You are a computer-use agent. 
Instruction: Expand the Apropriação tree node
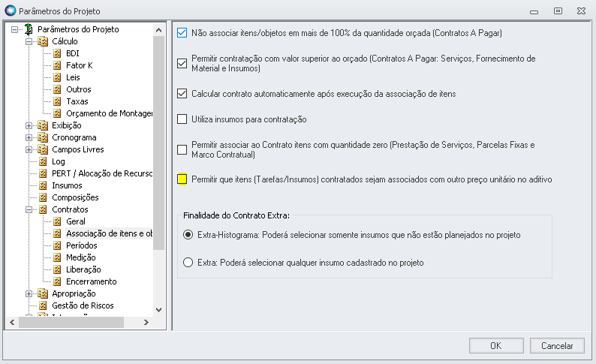[x=29, y=293]
